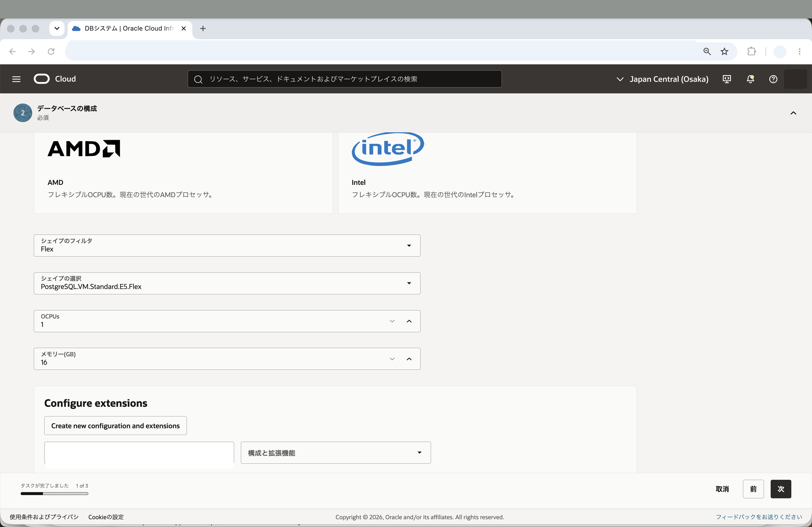This screenshot has width=812, height=527.
Task: Open the user profile menu in Oracle header
Action: point(795,79)
